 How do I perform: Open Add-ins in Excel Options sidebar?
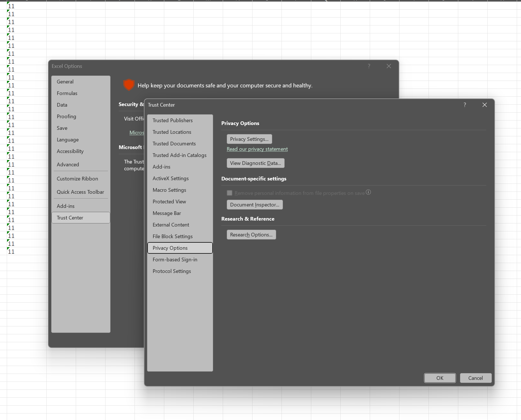coord(81,206)
